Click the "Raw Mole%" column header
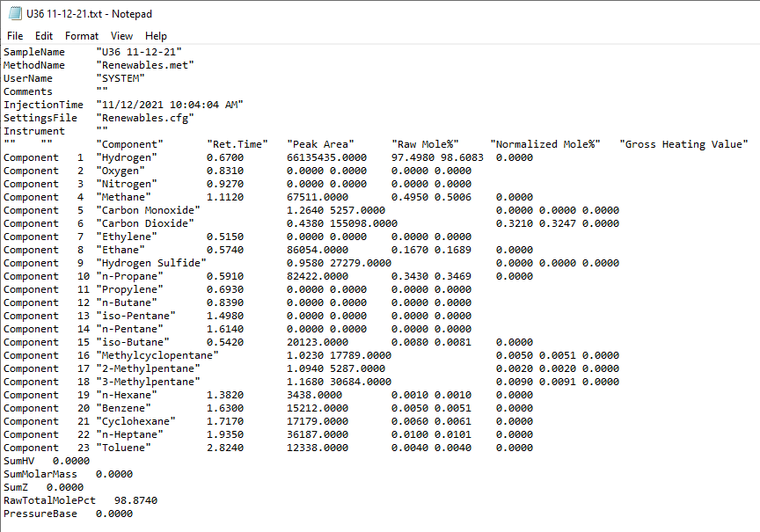This screenshot has width=760, height=532. 425,144
